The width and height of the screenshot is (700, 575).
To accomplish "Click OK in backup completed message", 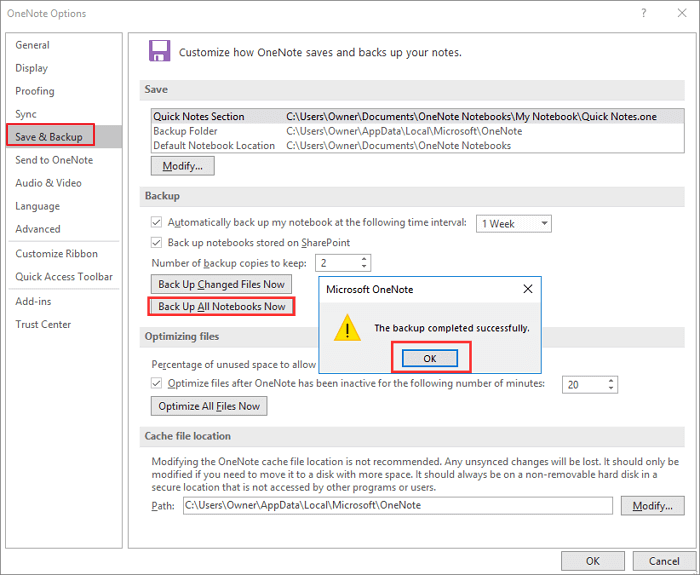I will tap(429, 358).
